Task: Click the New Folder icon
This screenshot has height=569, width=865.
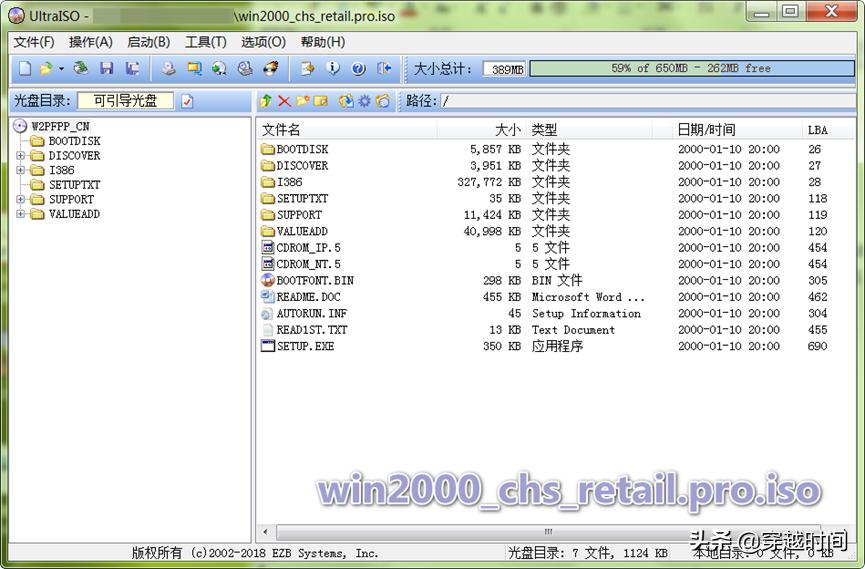Action: coord(303,101)
